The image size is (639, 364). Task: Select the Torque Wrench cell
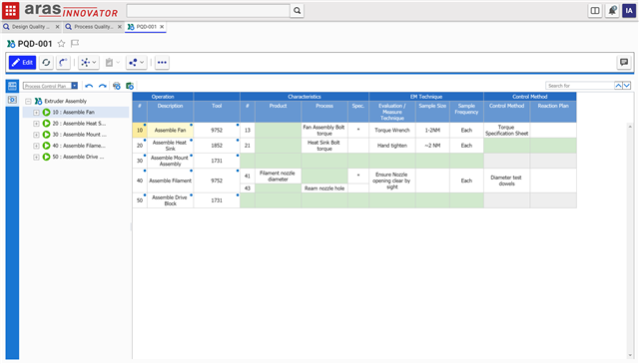[x=392, y=131]
